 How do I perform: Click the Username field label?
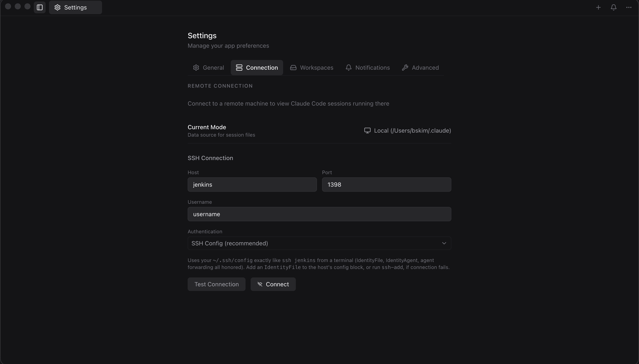point(199,202)
